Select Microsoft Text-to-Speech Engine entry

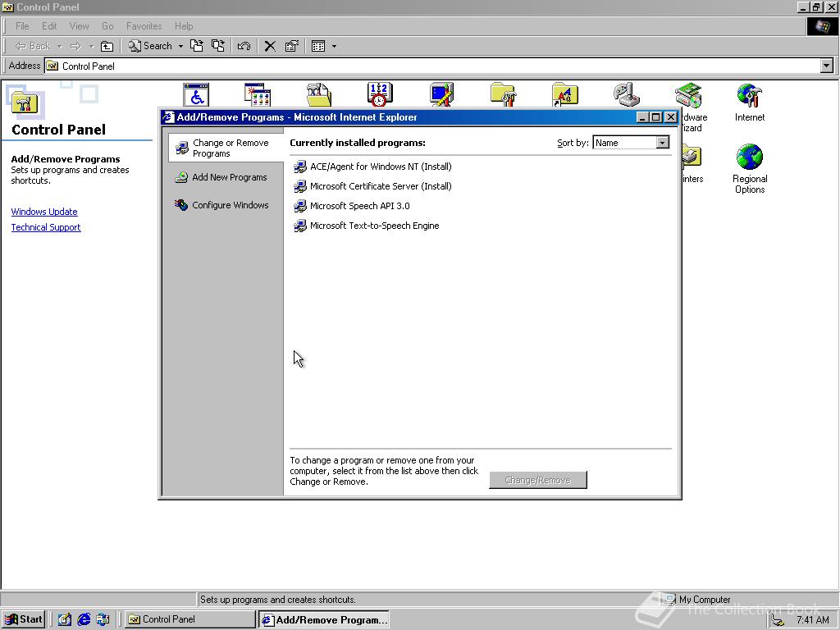click(367, 226)
